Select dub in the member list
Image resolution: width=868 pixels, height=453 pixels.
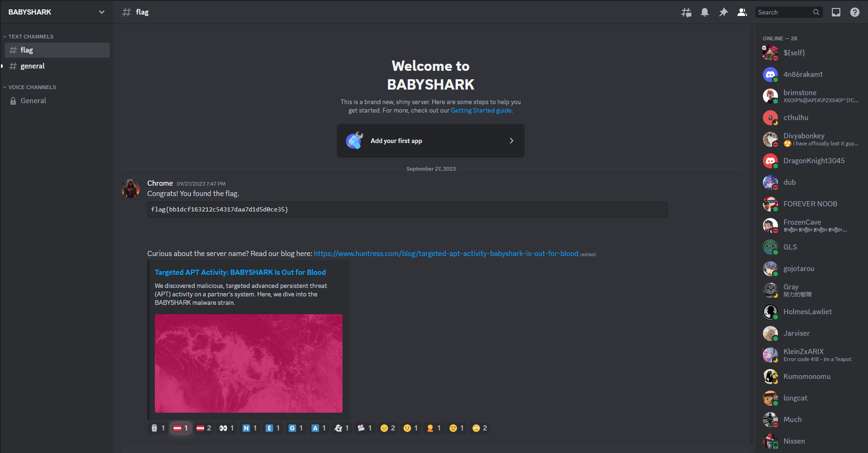tap(811, 182)
